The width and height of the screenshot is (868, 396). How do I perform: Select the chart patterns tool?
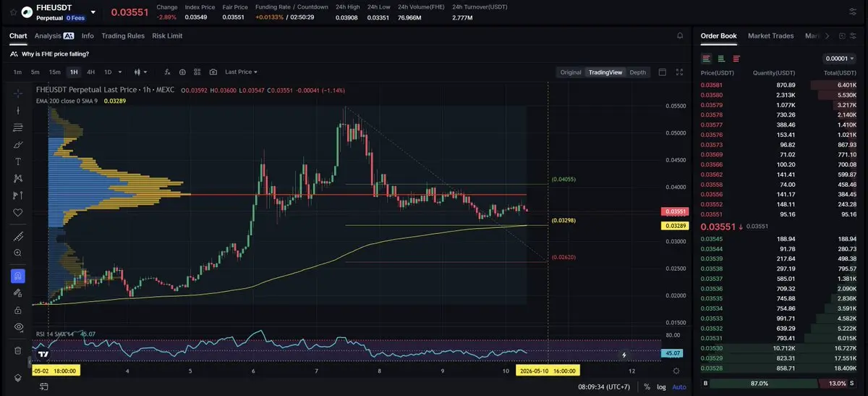(x=18, y=178)
